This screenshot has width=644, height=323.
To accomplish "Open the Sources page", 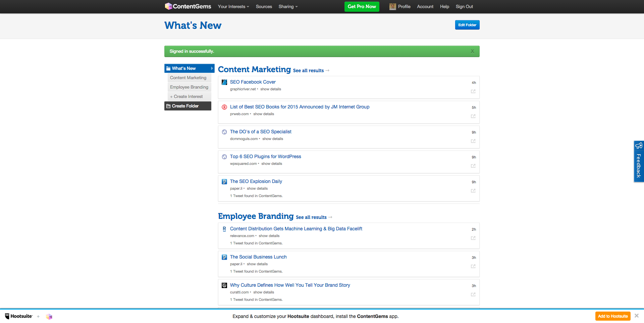I will (264, 6).
